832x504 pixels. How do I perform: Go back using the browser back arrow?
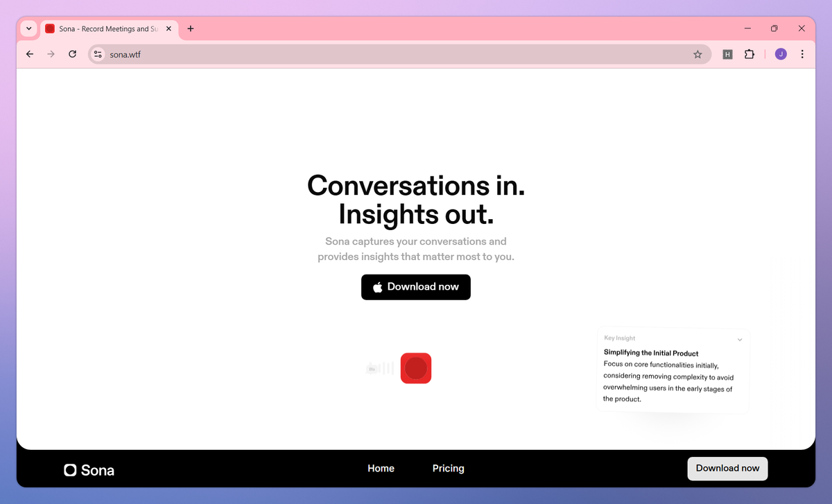coord(29,54)
